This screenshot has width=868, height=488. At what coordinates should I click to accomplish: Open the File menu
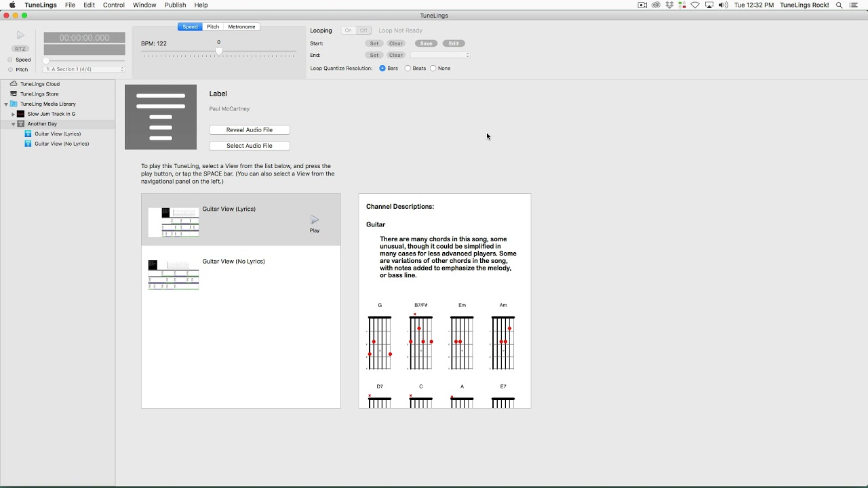click(70, 5)
